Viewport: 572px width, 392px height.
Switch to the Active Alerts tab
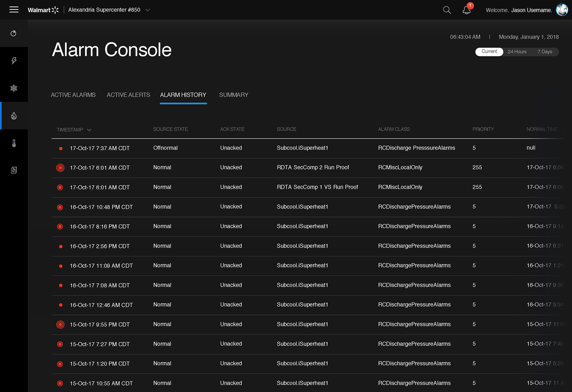click(128, 95)
